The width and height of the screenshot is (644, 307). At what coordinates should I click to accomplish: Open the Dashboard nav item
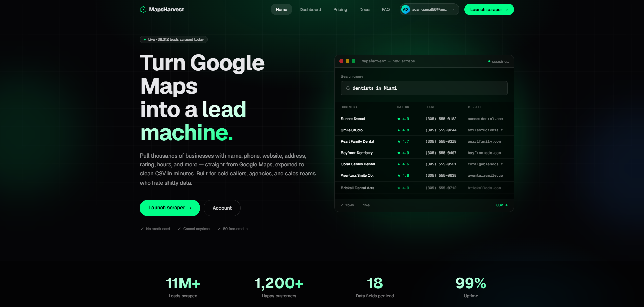tap(310, 10)
